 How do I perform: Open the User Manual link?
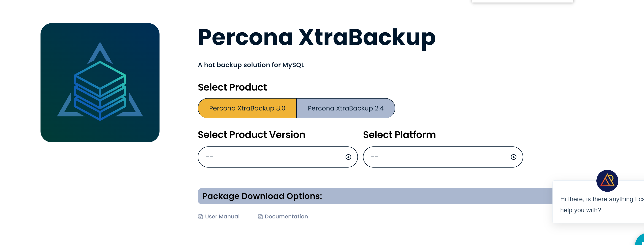tap(222, 217)
